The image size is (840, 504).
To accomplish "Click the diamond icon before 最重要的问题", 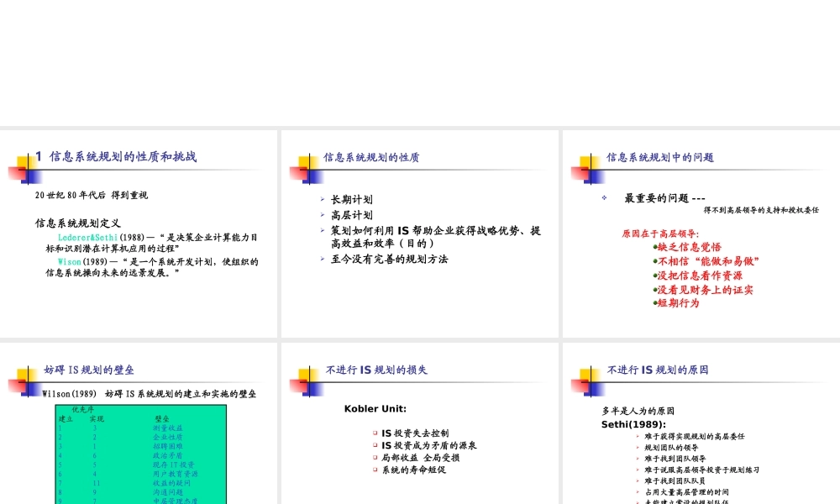I will (606, 197).
